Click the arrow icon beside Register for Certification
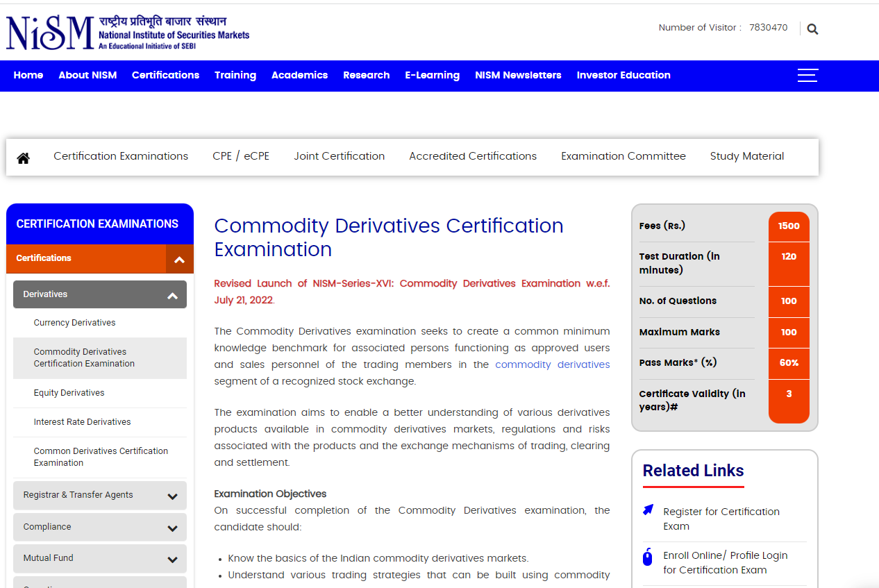This screenshot has width=879, height=588. point(648,510)
